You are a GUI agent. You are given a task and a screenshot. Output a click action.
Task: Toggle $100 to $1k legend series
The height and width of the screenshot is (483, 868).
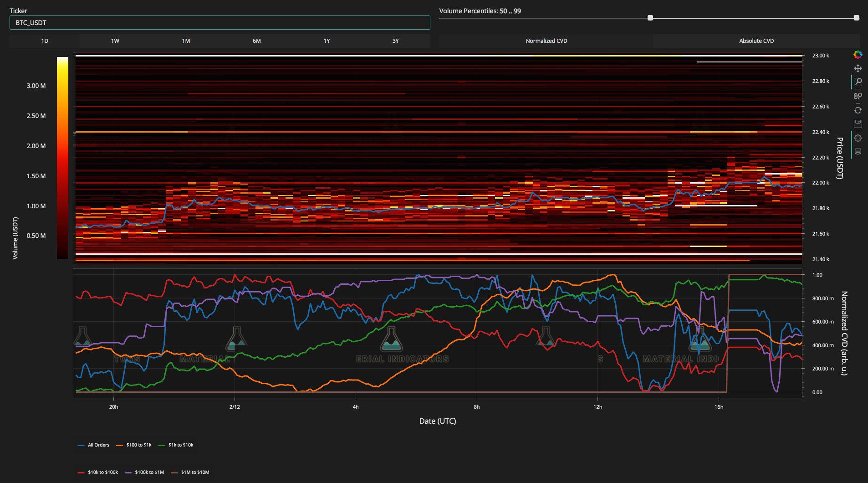133,445
